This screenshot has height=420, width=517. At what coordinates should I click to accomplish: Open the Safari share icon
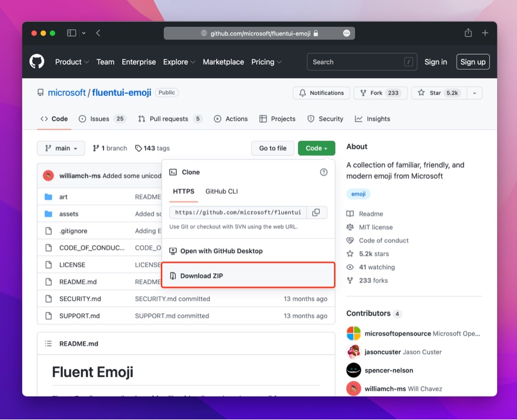point(468,33)
